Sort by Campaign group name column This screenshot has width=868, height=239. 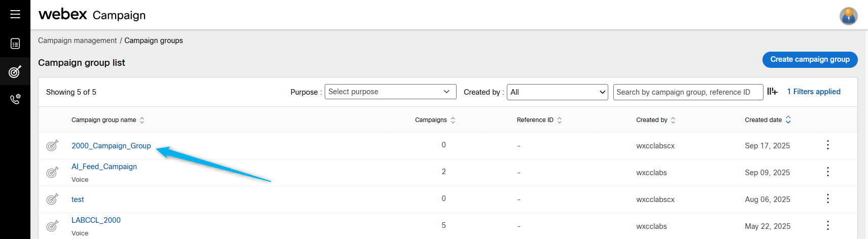[142, 120]
